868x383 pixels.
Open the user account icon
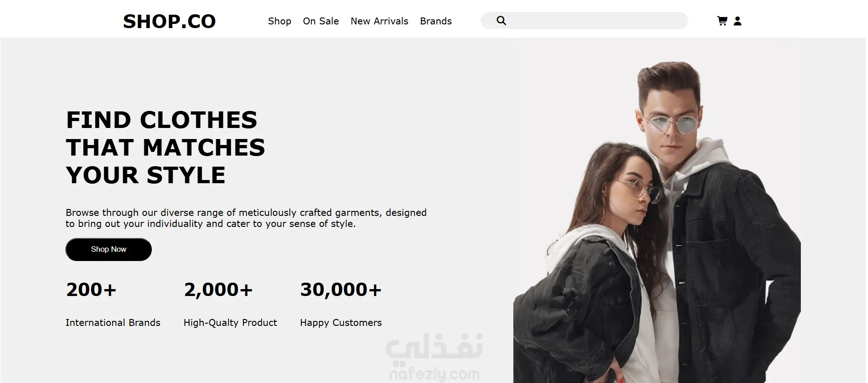click(x=737, y=21)
